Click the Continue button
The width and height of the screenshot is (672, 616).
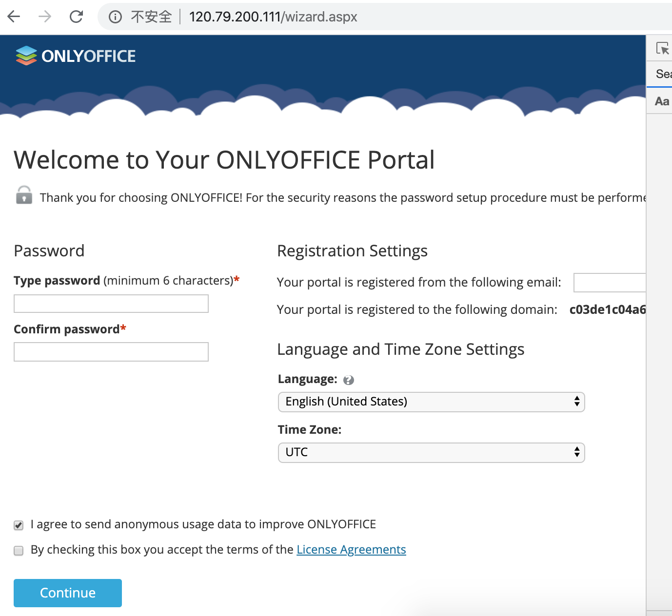pyautogui.click(x=68, y=593)
